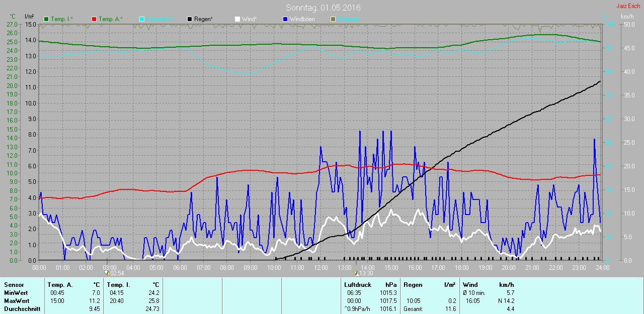Select the Luftdruck column header
This screenshot has width=644, height=314.
pyautogui.click(x=357, y=285)
